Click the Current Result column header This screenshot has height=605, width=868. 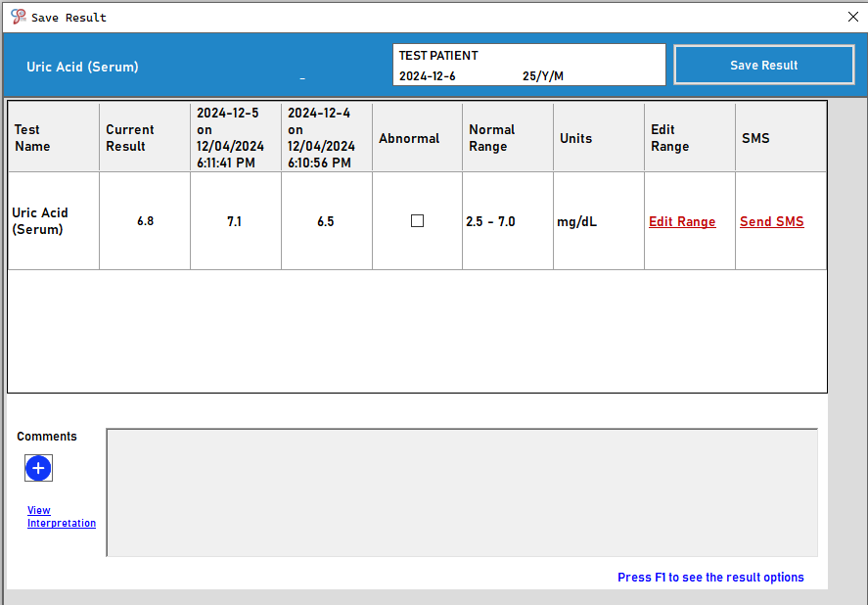tap(130, 138)
